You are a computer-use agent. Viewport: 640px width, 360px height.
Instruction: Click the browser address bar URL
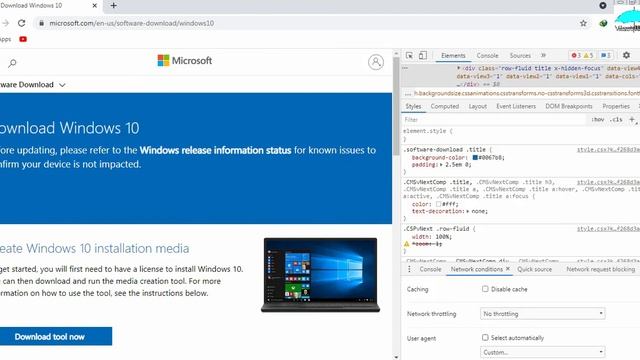click(131, 23)
